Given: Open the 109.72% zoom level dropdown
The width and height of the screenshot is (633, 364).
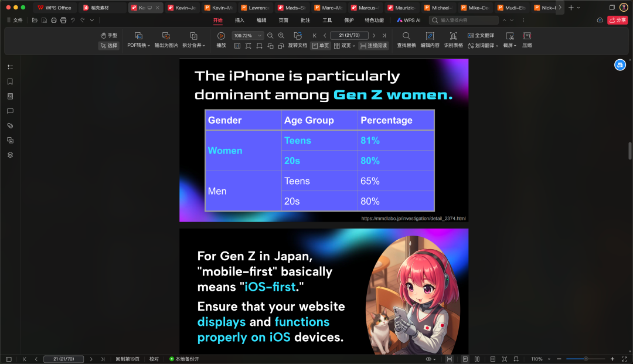Looking at the screenshot, I should click(x=260, y=36).
